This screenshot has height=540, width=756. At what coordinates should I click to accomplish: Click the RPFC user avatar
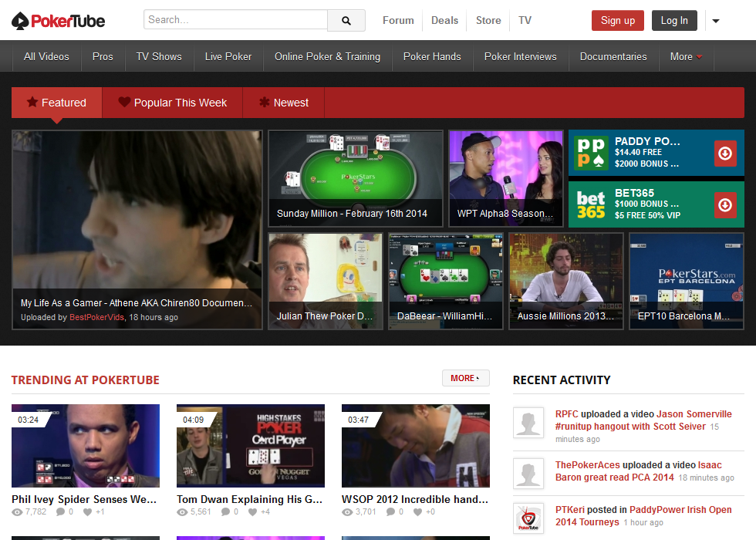[528, 423]
